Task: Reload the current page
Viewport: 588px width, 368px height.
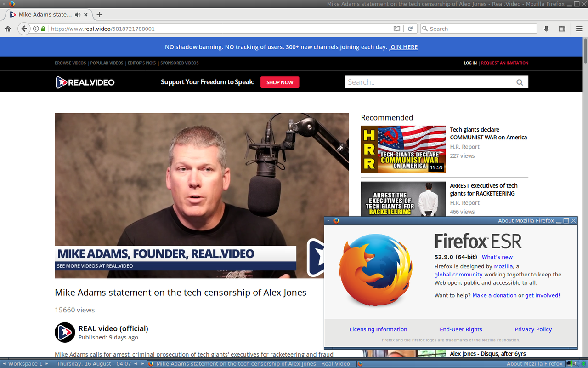Action: 410,29
